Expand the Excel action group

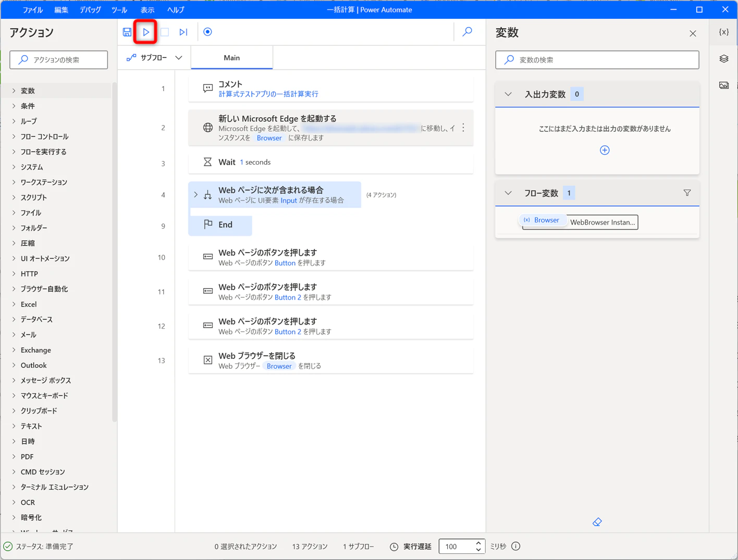pos(14,304)
